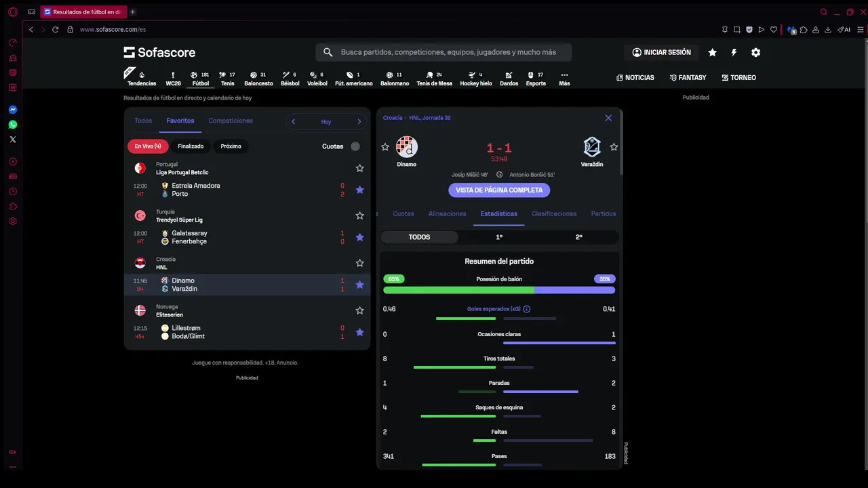Toggle favorite star for Croacia HNL league
The height and width of the screenshot is (488, 868).
coord(360,263)
